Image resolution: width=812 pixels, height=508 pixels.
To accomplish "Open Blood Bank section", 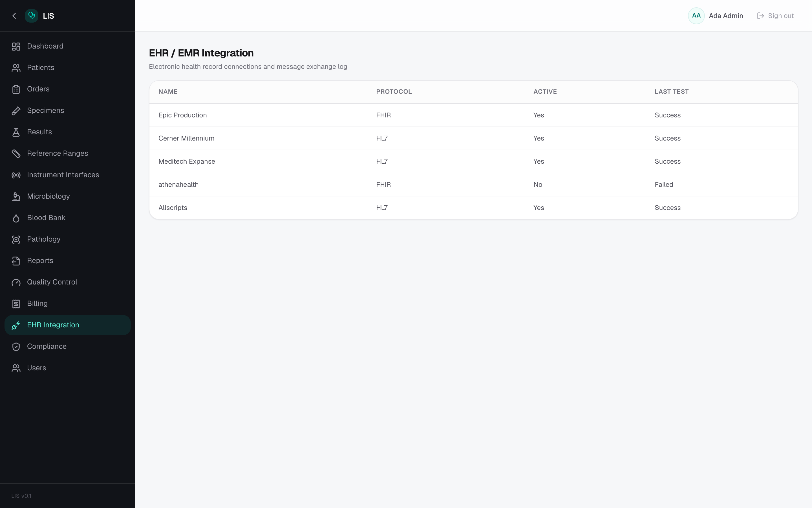I will [67, 218].
